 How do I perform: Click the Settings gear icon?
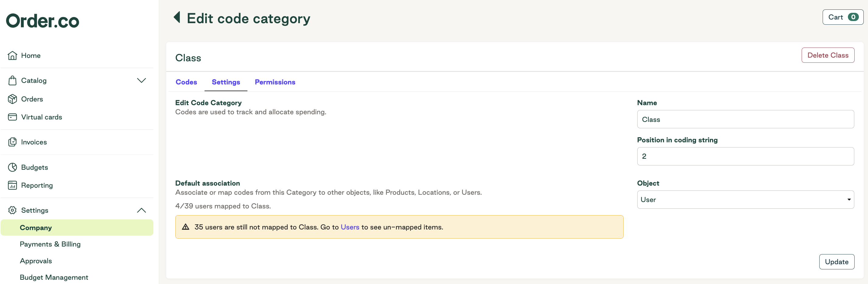coord(12,210)
